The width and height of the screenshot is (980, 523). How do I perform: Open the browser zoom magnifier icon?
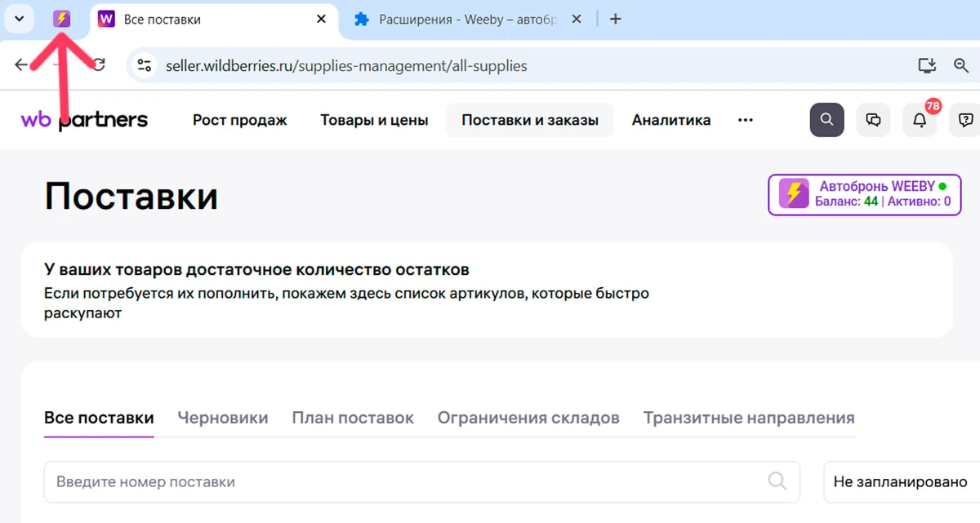(x=962, y=65)
